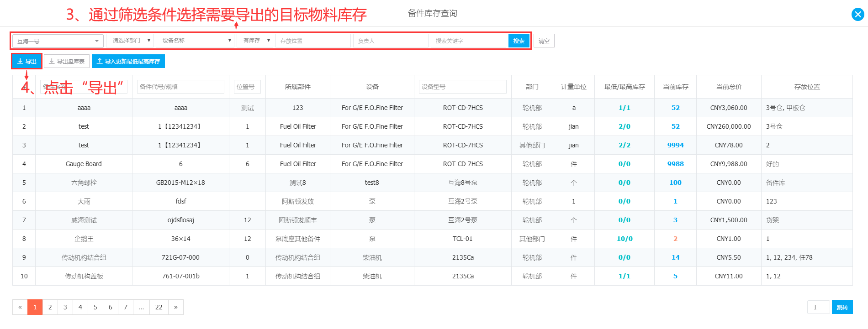
Task: Click the ojdsfiosaj spec cell
Action: tap(180, 220)
